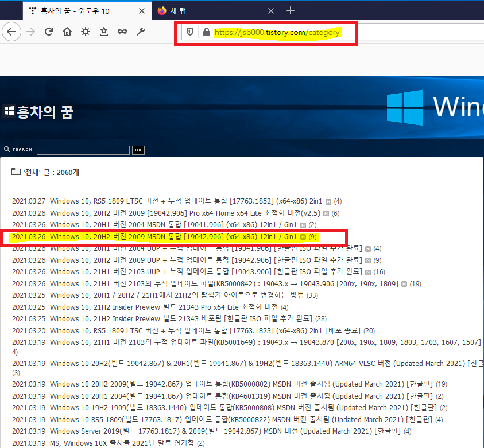
Task: Click the Windows logo beside blog title
Action: (x=9, y=111)
